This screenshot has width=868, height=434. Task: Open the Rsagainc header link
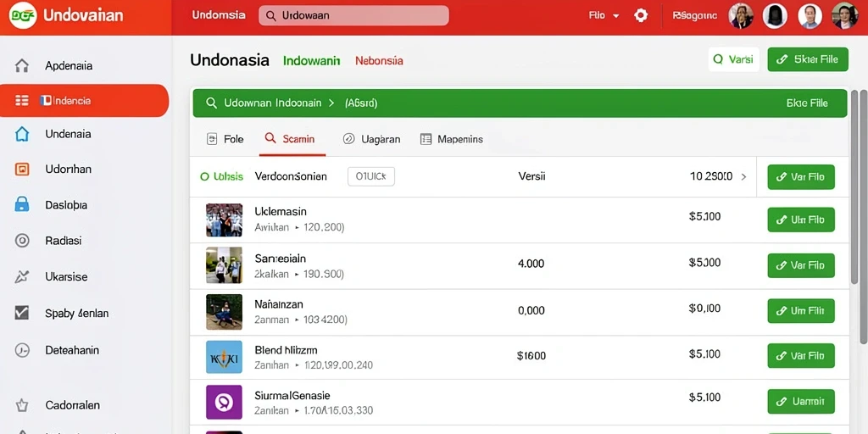(695, 15)
